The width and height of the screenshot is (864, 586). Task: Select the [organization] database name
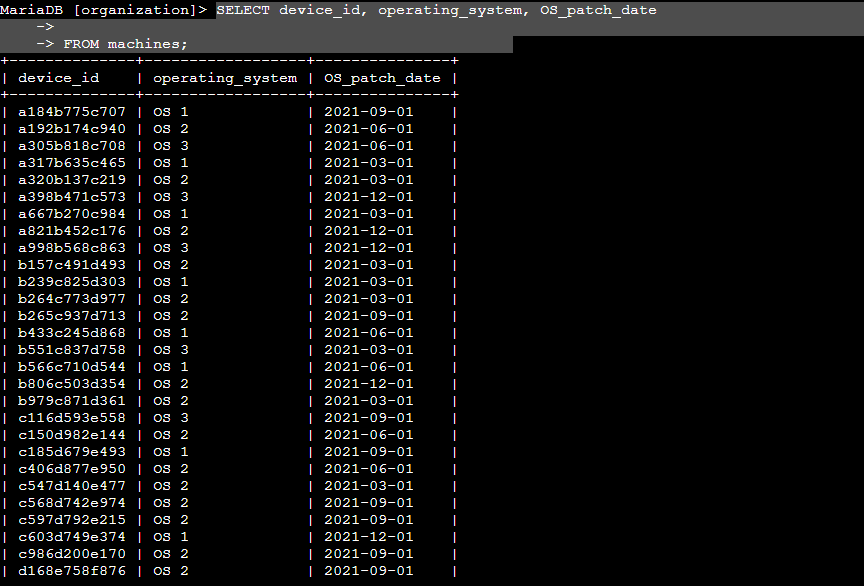[x=130, y=10]
